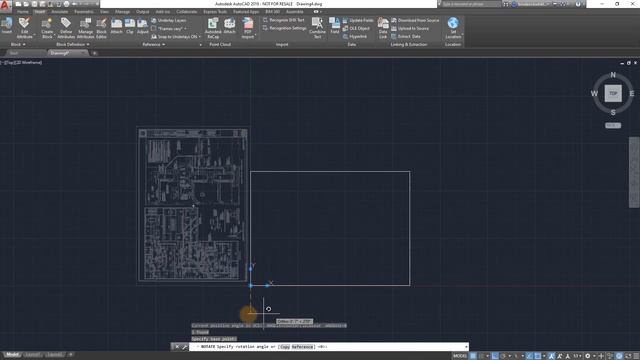This screenshot has height=360, width=640.
Task: Click Underlay Layers
Action: (169, 20)
